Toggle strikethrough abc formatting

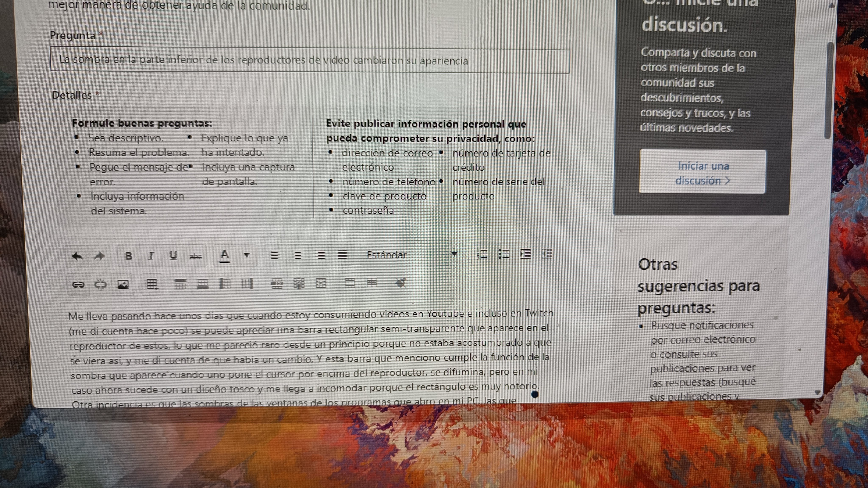195,256
